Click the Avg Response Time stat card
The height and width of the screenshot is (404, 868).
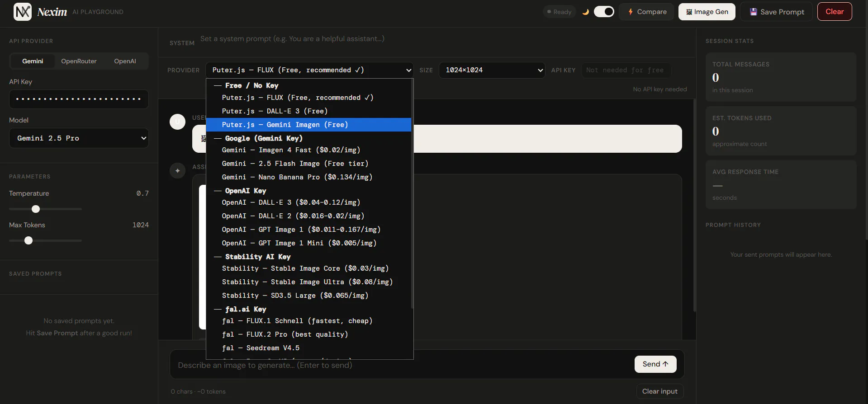point(781,185)
